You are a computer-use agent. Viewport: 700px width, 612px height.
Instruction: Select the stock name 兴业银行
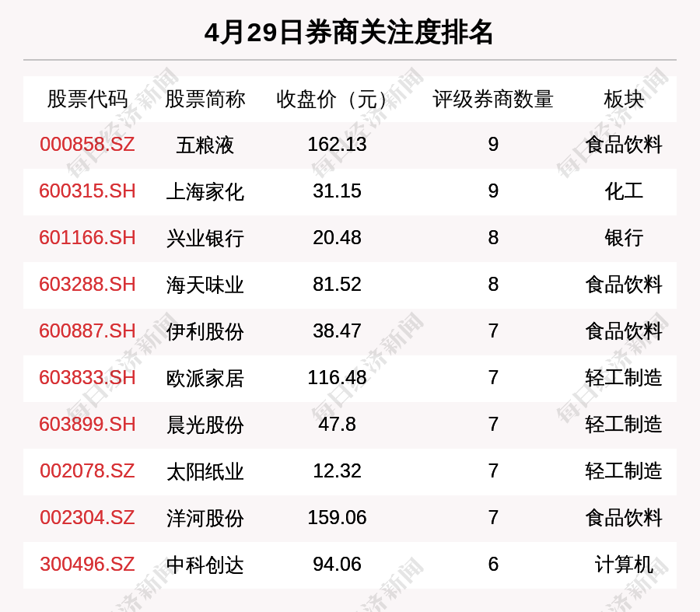pos(205,239)
